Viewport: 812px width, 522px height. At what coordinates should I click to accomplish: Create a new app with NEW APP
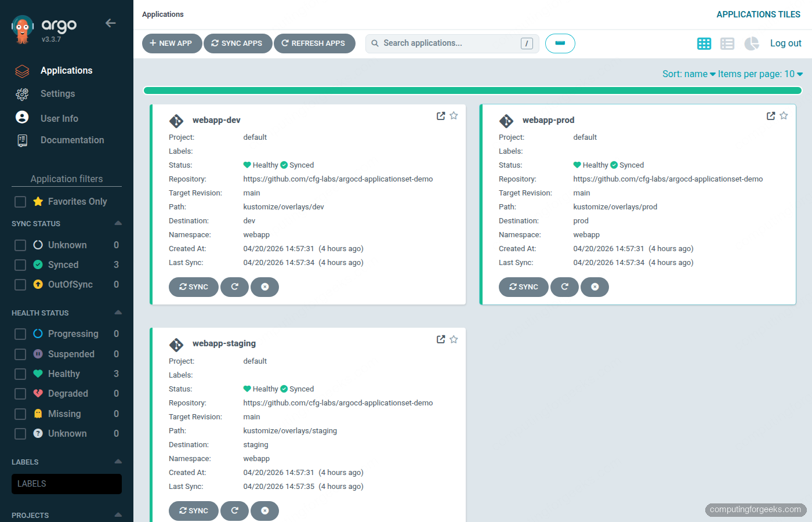(172, 43)
